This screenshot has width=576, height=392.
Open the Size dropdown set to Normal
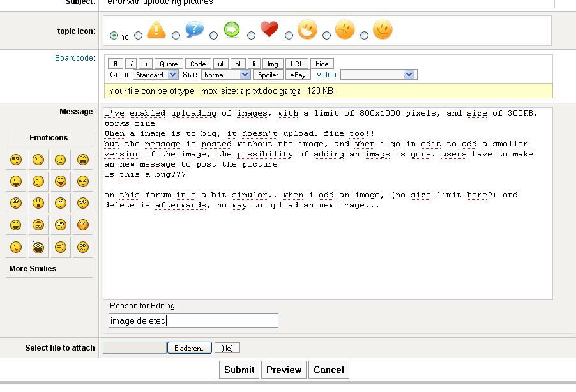(x=226, y=75)
